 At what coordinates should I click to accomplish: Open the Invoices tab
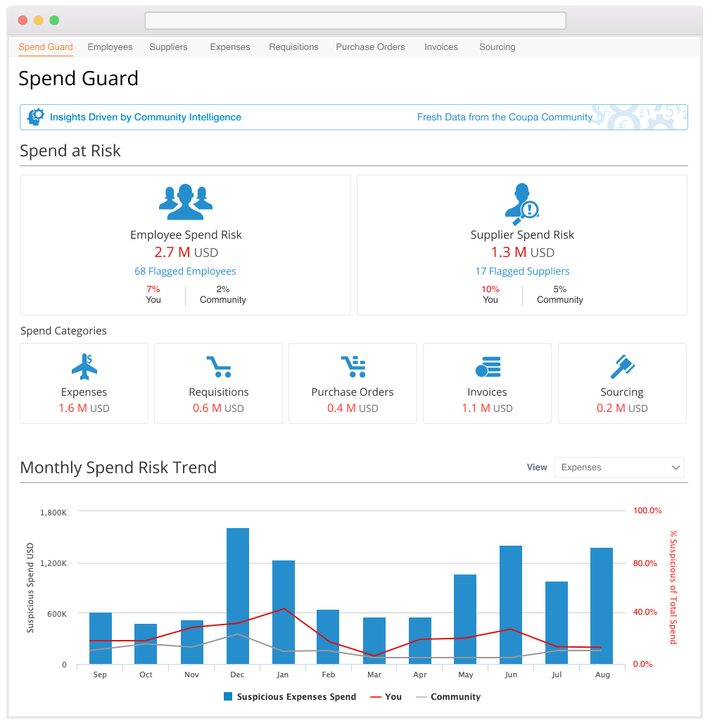coord(441,47)
